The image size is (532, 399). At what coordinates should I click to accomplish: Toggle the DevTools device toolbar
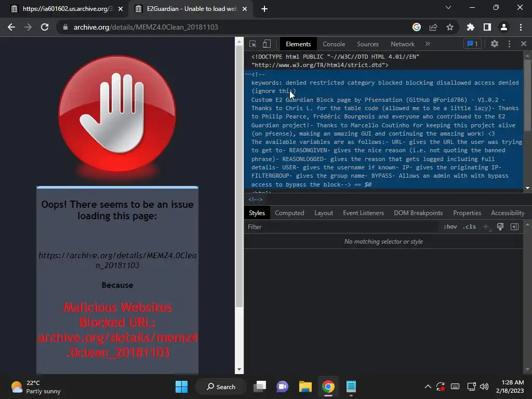(x=267, y=44)
